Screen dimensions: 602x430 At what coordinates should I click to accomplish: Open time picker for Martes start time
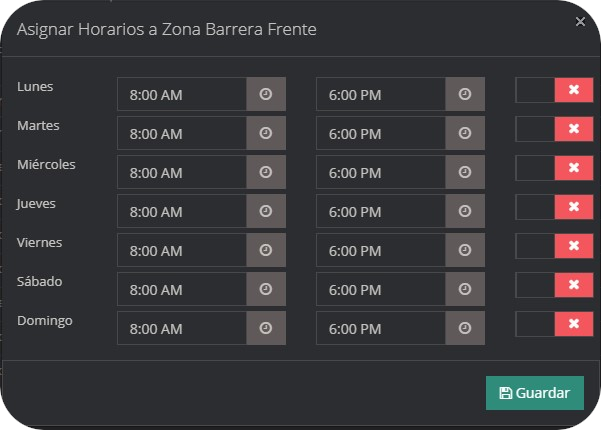(266, 133)
